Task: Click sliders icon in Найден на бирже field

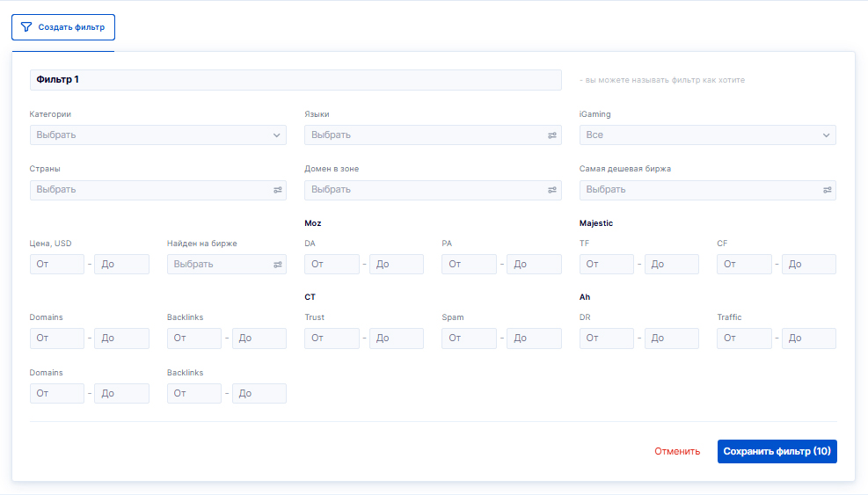Action: (277, 265)
